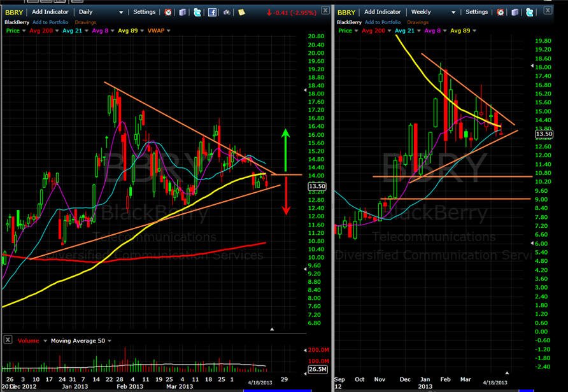Click the Twitter icon on the Weekly chart
This screenshot has width=568, height=392.
click(x=529, y=12)
